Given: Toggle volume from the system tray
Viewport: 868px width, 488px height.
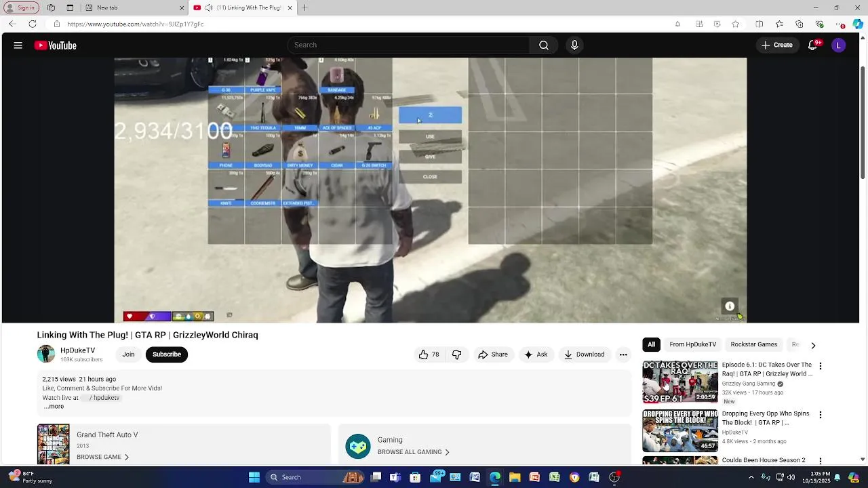Looking at the screenshot, I should point(792,477).
